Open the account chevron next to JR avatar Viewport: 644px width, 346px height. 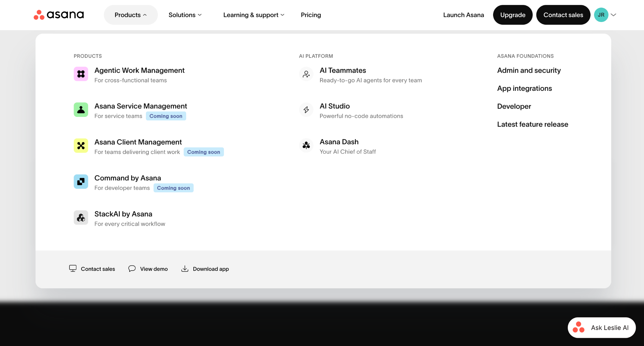[613, 15]
